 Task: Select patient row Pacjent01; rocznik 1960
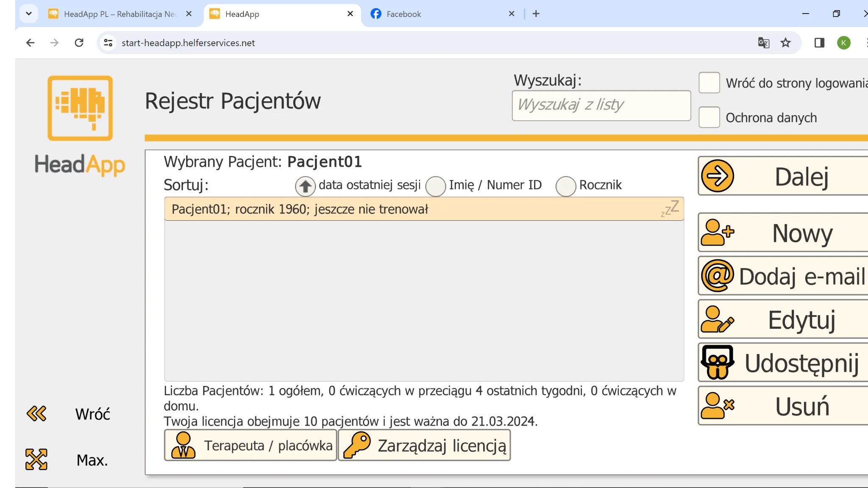(424, 209)
